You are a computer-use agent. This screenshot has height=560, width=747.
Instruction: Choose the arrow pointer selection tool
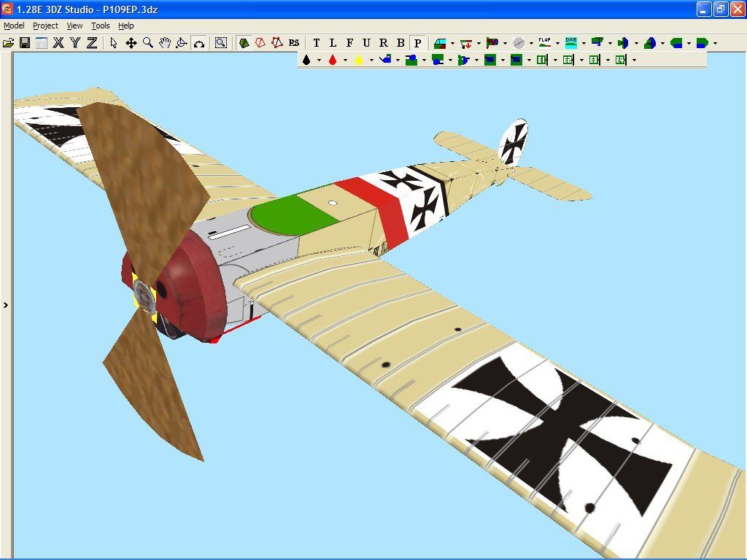[113, 43]
